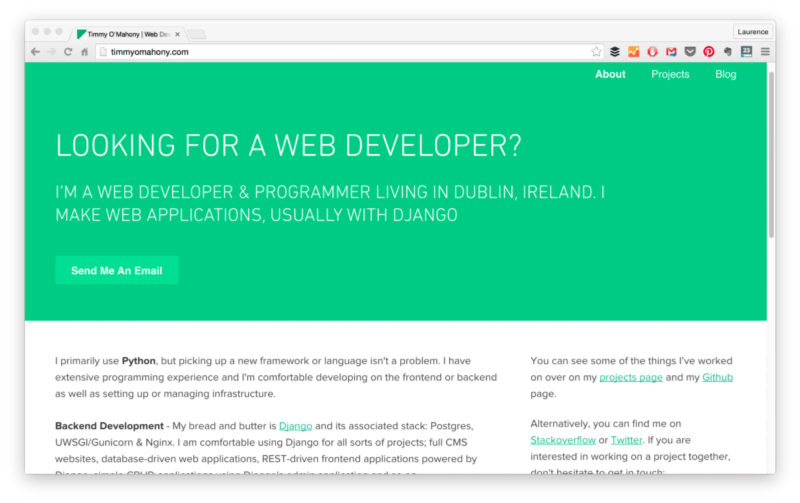Open the Chrome hamburger menu
The width and height of the screenshot is (800, 503).
(765, 52)
